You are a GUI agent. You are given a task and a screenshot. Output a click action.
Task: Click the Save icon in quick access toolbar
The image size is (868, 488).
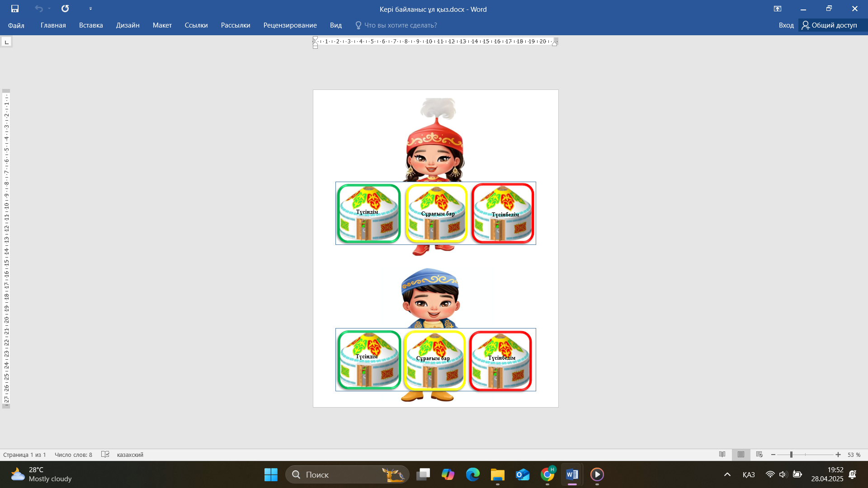15,9
